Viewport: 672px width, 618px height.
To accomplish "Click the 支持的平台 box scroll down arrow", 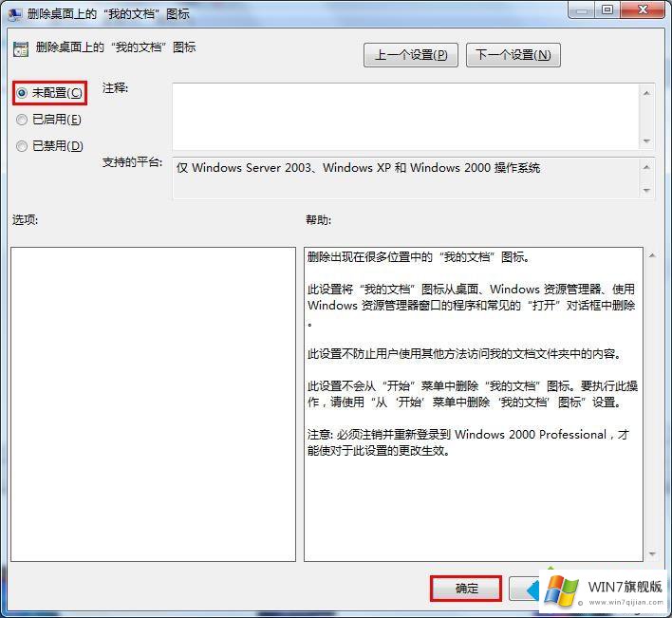I will point(646,190).
